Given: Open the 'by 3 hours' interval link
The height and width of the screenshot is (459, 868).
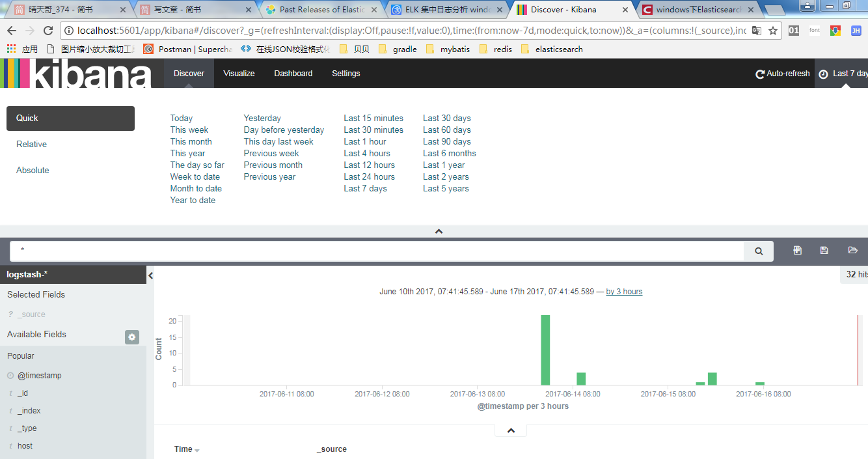Looking at the screenshot, I should (x=624, y=292).
